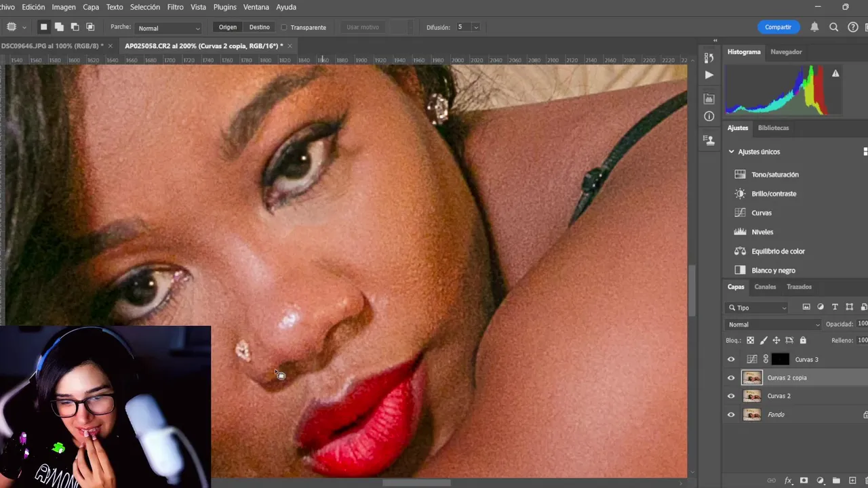Open the Imagen menu
This screenshot has height=488, width=868.
tap(64, 7)
